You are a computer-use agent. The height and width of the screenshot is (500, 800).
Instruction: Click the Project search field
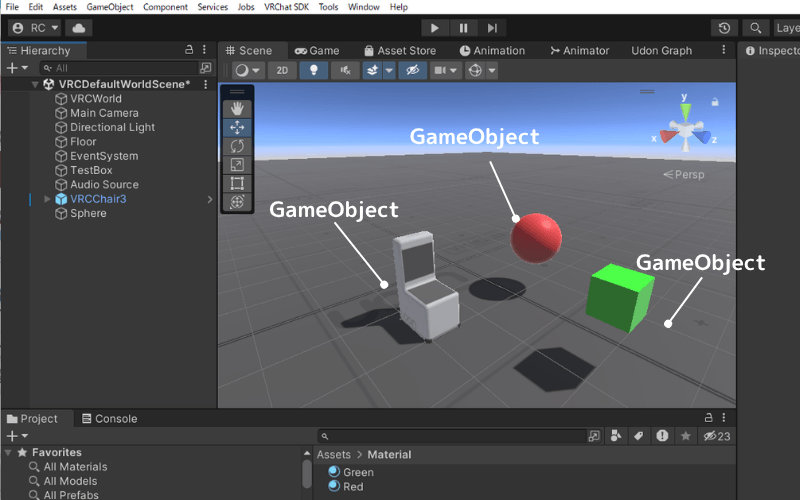coord(452,436)
